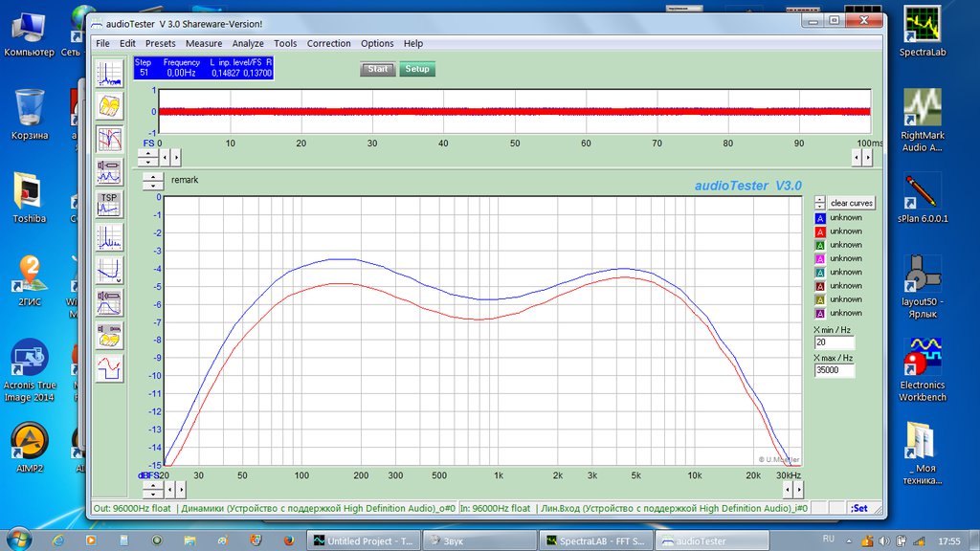Open the TSP measurement tool
Screen dimensions: 980x551
[109, 205]
